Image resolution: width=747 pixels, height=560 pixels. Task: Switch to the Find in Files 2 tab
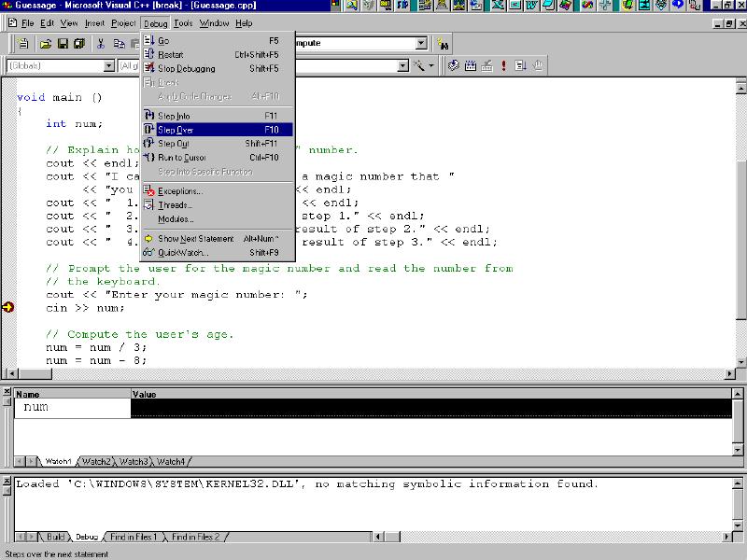(195, 537)
